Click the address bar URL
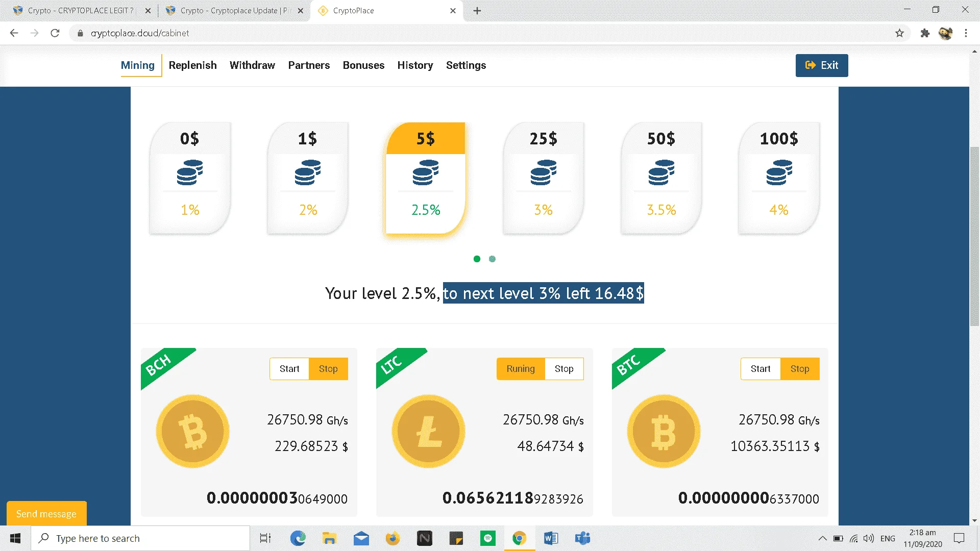The width and height of the screenshot is (980, 551). 140,33
